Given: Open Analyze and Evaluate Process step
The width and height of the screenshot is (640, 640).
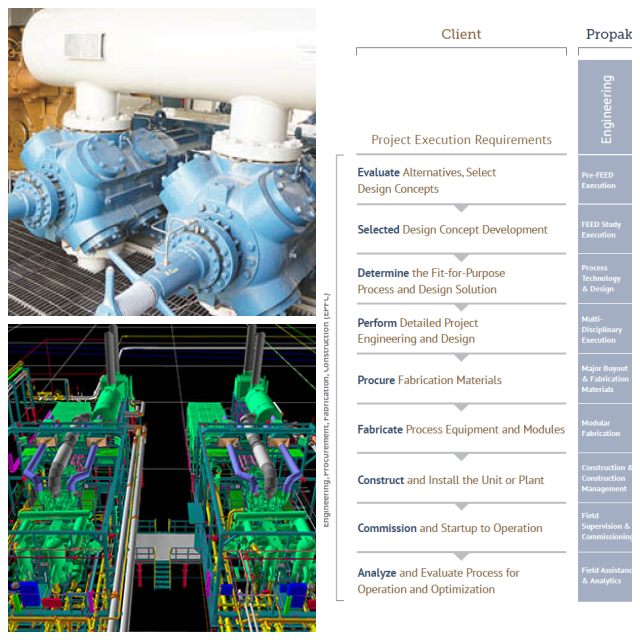Looking at the screenshot, I should coord(438,581).
